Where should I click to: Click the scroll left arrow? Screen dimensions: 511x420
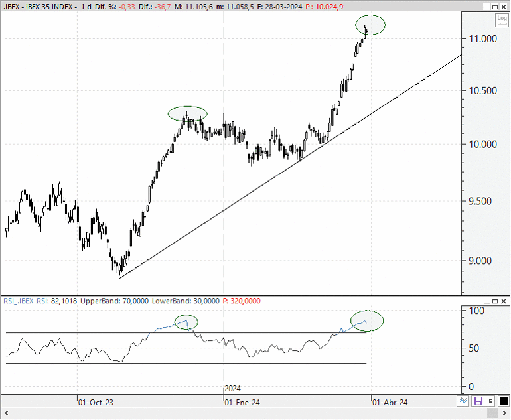click(x=7, y=413)
